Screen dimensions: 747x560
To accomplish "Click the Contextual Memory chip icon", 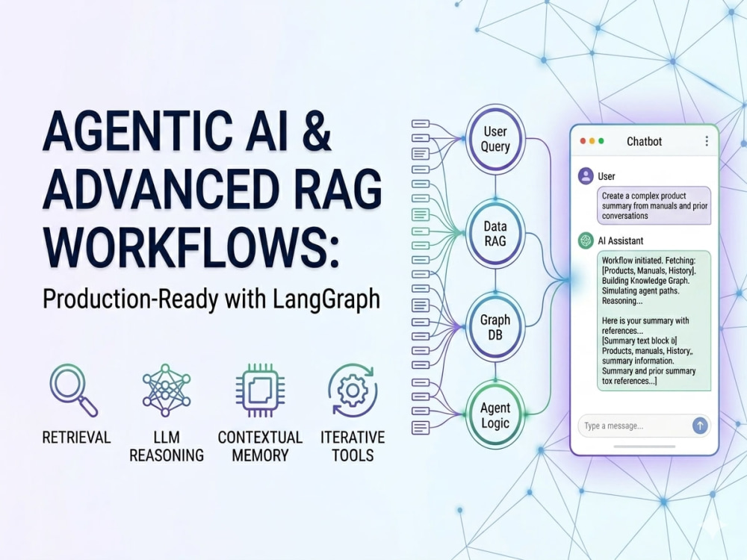I will (x=260, y=390).
